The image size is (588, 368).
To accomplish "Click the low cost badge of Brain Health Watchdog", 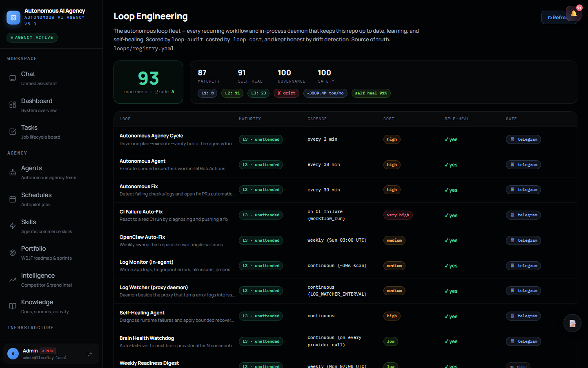I will click(391, 341).
